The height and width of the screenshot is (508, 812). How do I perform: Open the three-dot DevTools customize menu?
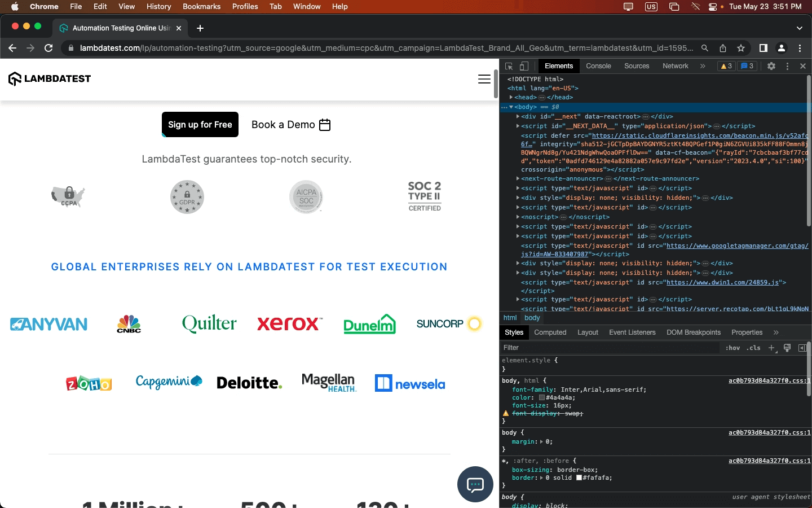(787, 66)
